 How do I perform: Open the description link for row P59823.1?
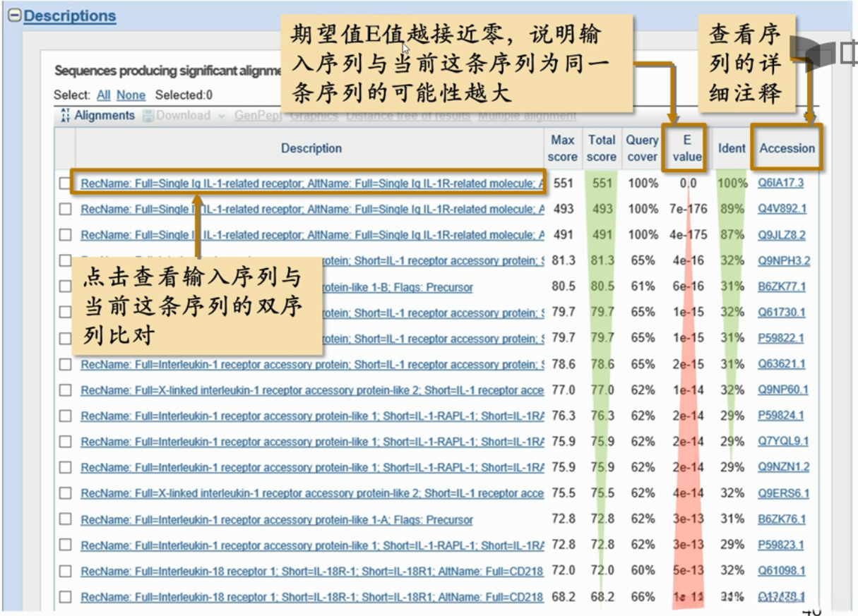[x=312, y=545]
